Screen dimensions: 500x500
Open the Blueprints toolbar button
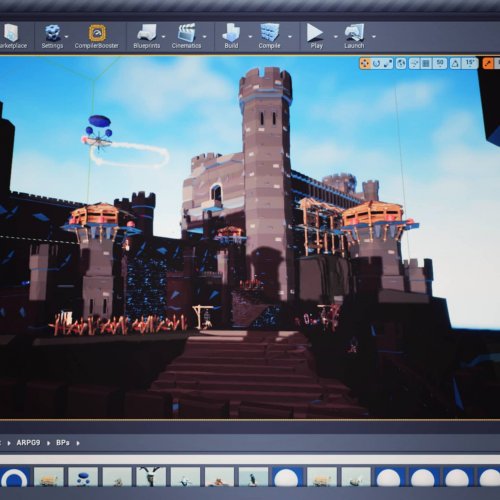(x=147, y=36)
